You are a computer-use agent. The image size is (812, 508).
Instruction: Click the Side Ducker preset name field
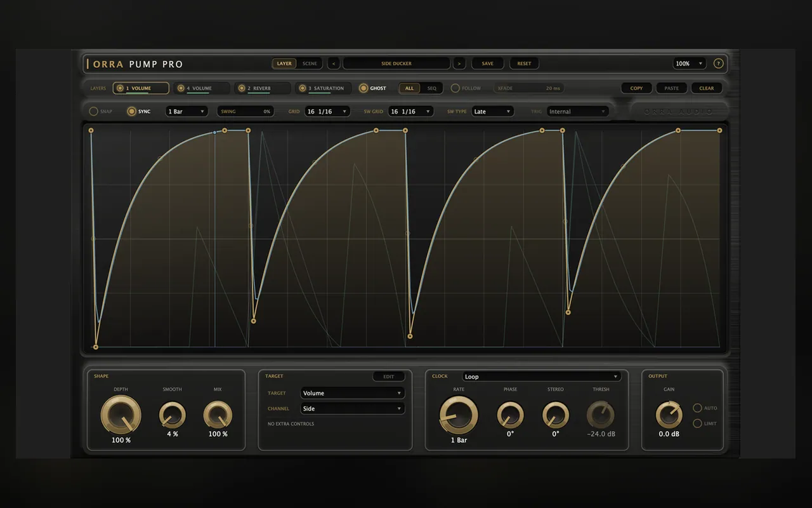[x=396, y=63]
